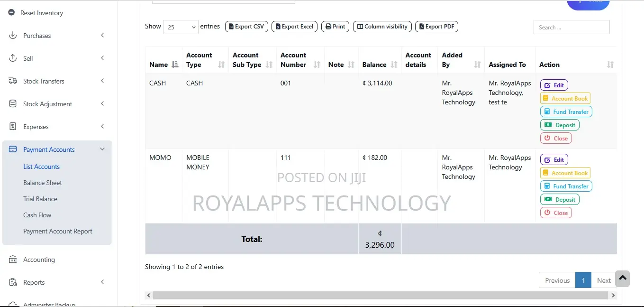Click the Previous pagination button
Screen dimensions: 644x307
(x=557, y=280)
